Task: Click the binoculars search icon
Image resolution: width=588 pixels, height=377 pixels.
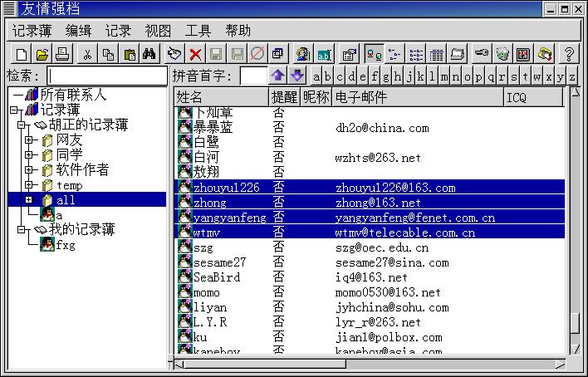Action: point(149,54)
